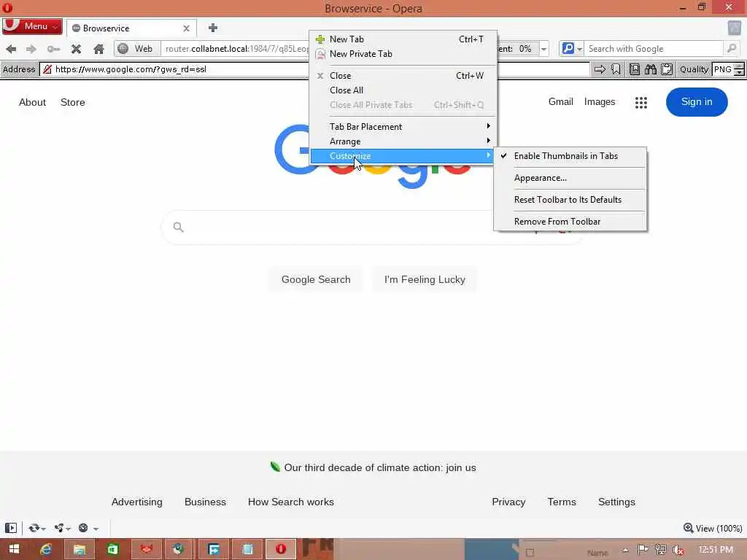Close the Browservice tab

point(186,28)
